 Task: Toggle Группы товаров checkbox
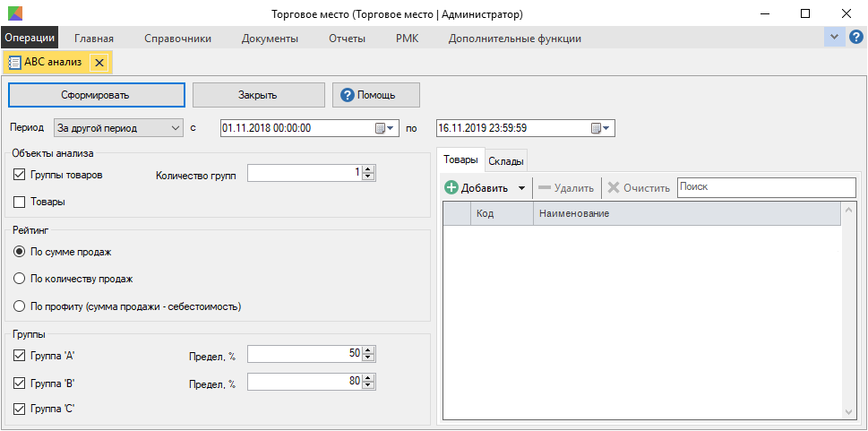pyautogui.click(x=20, y=175)
